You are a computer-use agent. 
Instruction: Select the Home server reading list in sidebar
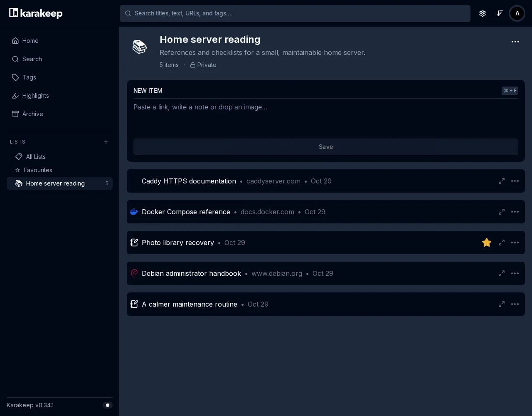point(59,183)
